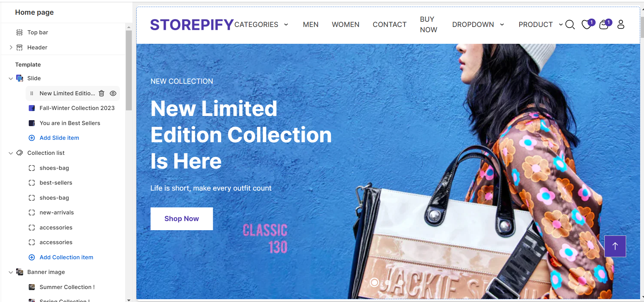Image resolution: width=644 pixels, height=302 pixels.
Task: Collapse the Slide section
Action: pos(11,78)
